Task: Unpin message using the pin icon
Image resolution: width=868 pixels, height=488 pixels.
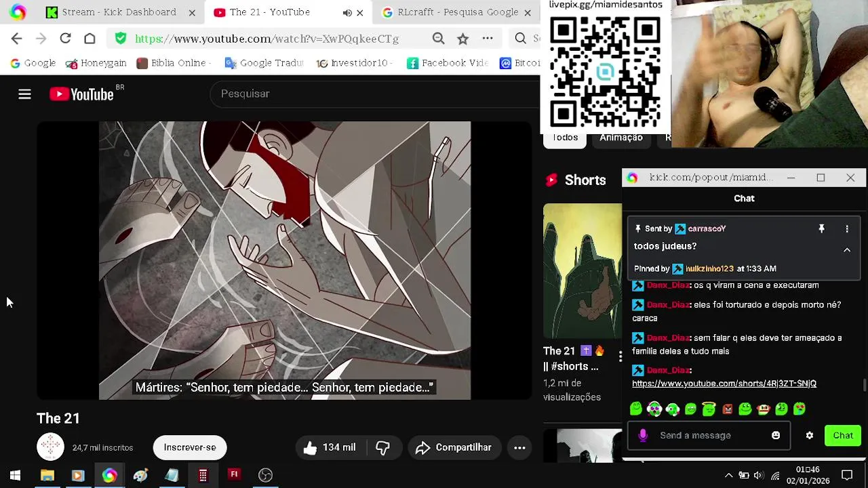Action: point(821,229)
